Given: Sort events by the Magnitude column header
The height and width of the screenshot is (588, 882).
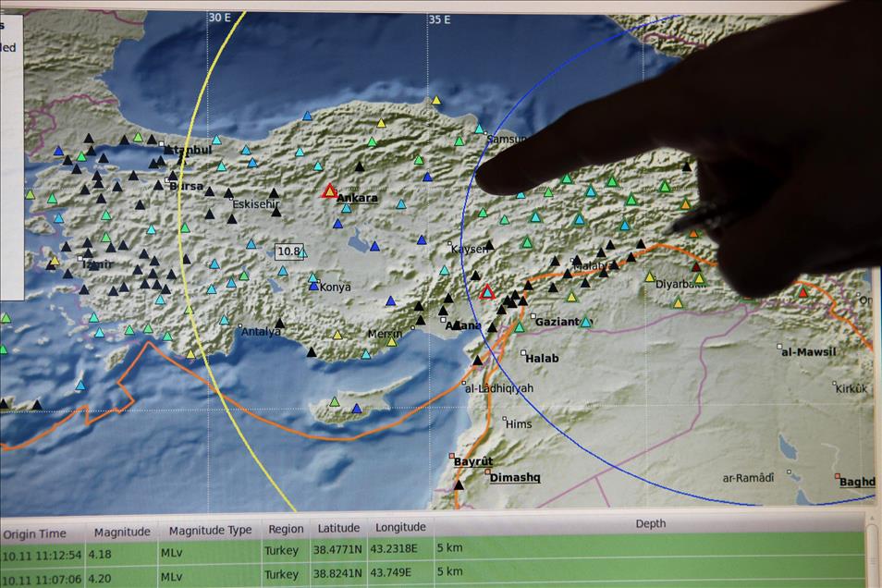Looking at the screenshot, I should [121, 531].
